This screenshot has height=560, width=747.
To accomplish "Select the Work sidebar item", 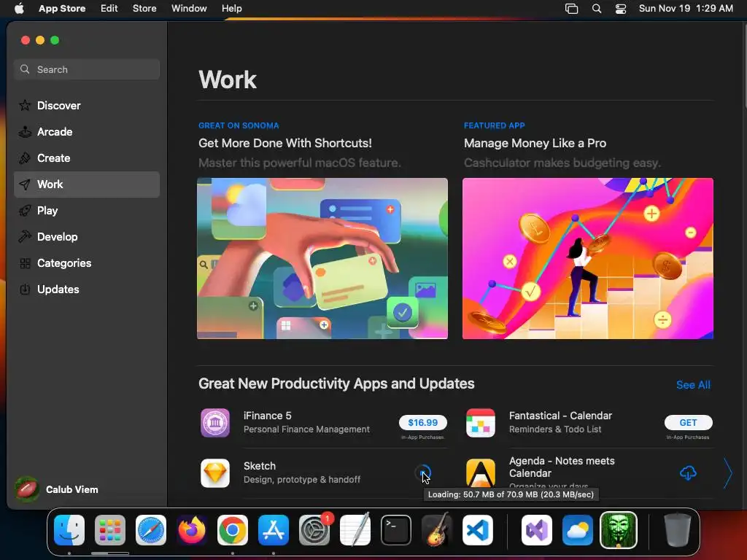I will coord(87,184).
